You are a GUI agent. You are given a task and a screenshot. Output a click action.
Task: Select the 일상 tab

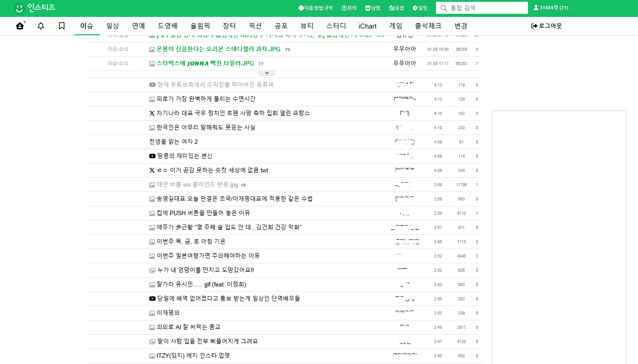[113, 26]
